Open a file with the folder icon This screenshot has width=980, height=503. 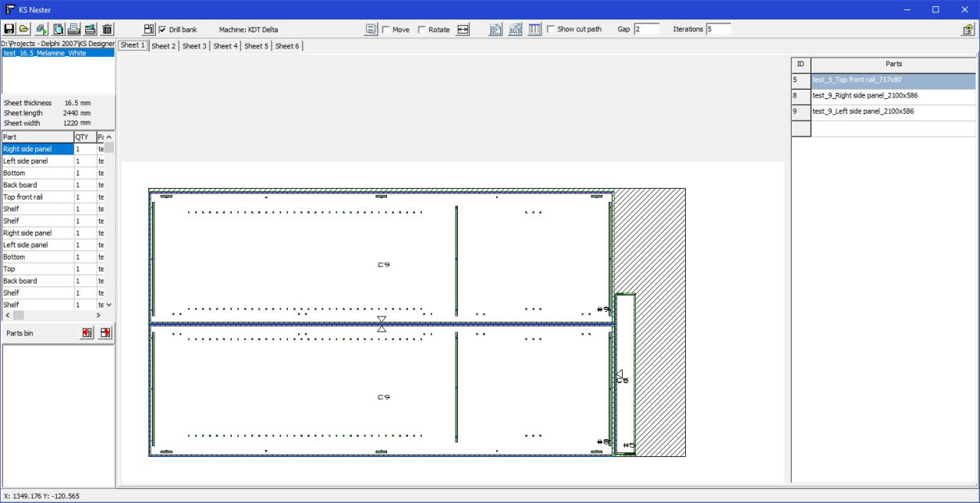click(x=25, y=29)
